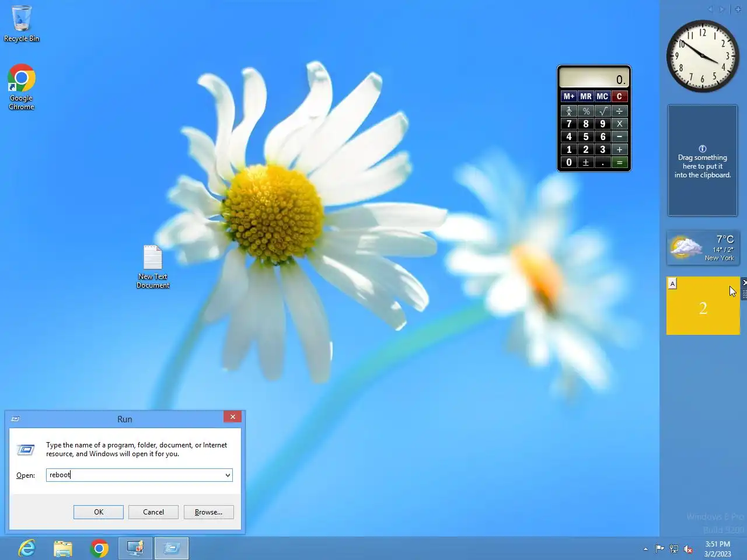Click the 4 key on the calculator
747x560 pixels.
tap(569, 136)
